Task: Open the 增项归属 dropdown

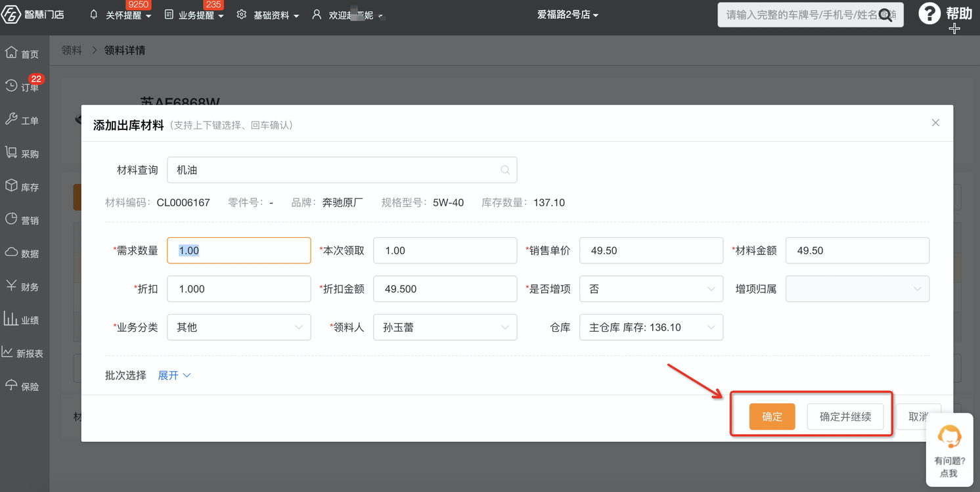Action: point(858,289)
